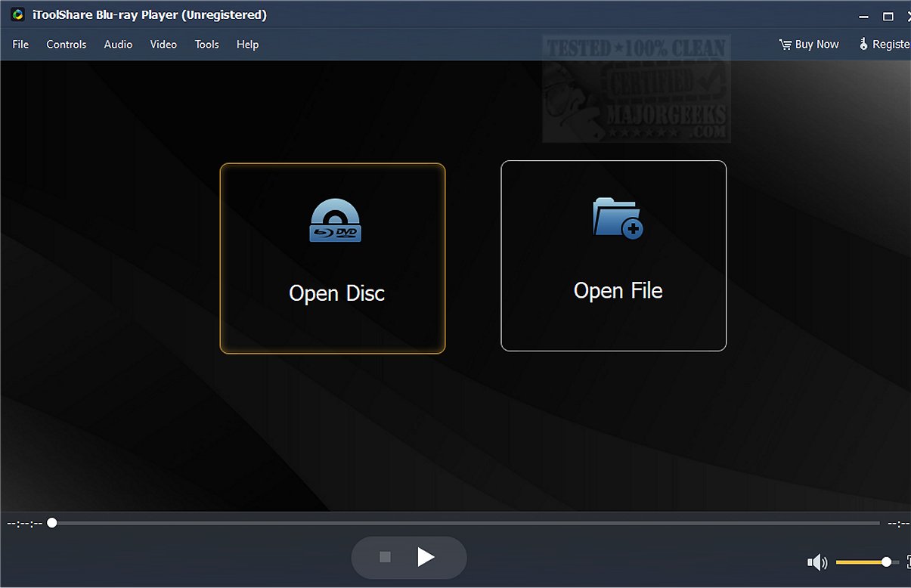The image size is (911, 588).
Task: Click the iToolShare app logo in the title bar
Action: click(x=17, y=15)
